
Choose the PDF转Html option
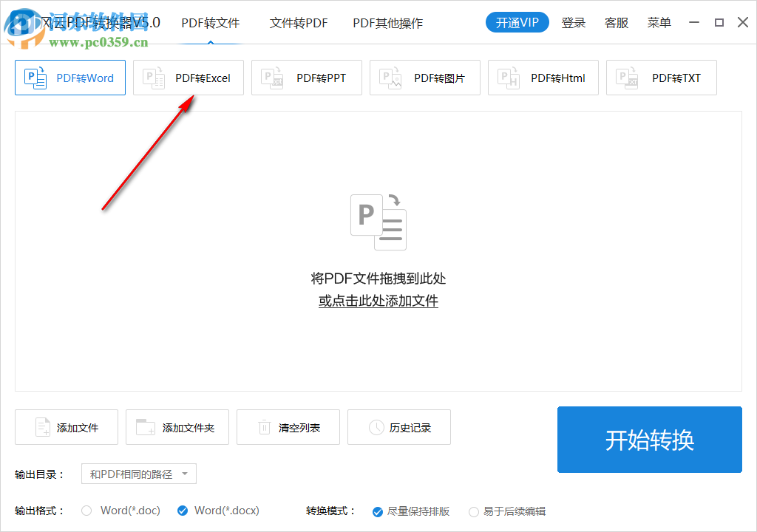point(543,77)
